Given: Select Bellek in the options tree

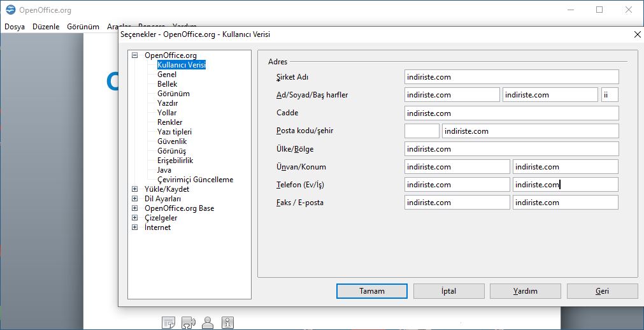Looking at the screenshot, I should (x=167, y=84).
